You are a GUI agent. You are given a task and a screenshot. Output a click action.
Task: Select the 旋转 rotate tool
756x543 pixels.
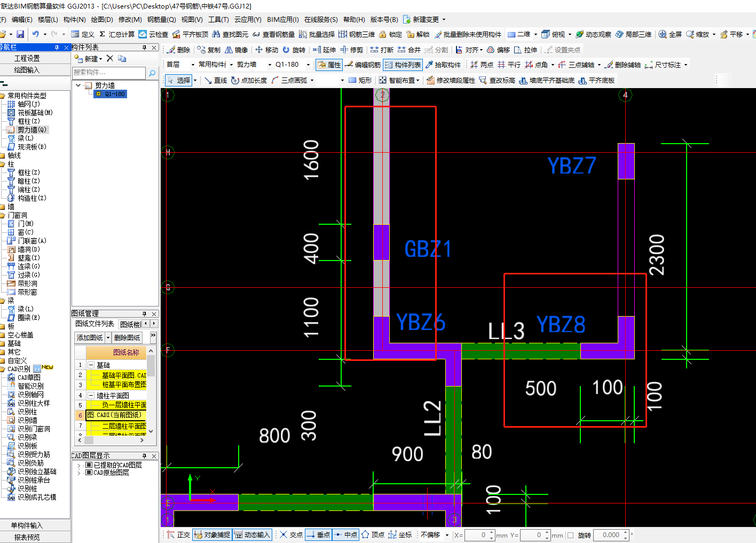294,50
